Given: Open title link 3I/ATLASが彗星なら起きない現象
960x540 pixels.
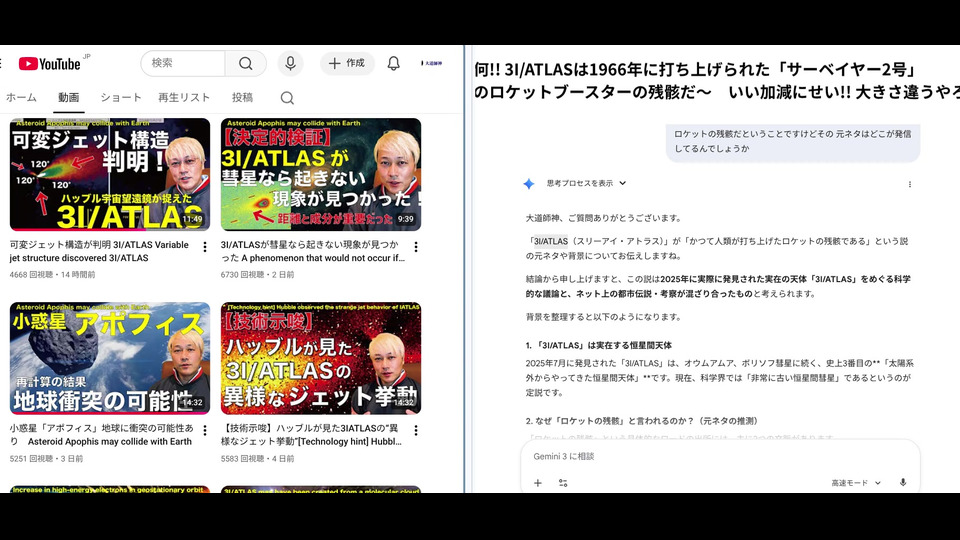Looking at the screenshot, I should tap(312, 251).
